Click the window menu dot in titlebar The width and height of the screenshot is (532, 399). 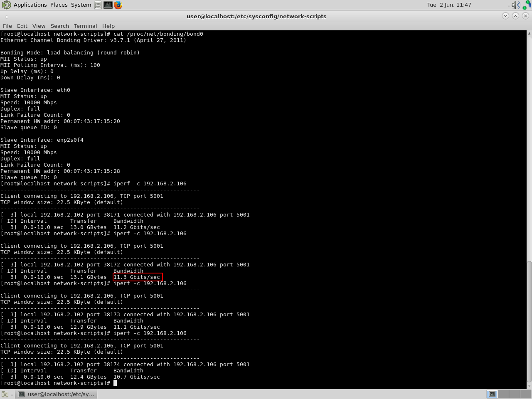coord(7,17)
